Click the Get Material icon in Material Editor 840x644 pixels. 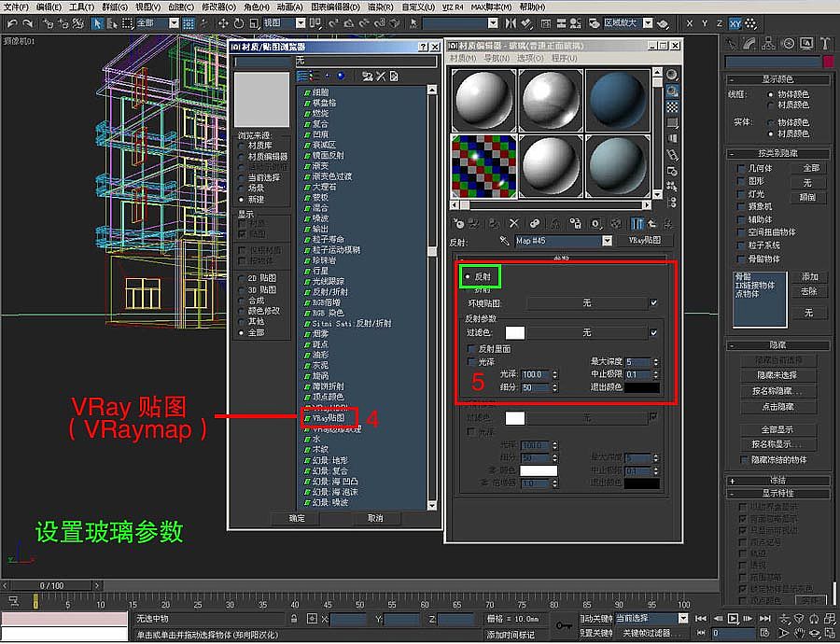coord(458,224)
